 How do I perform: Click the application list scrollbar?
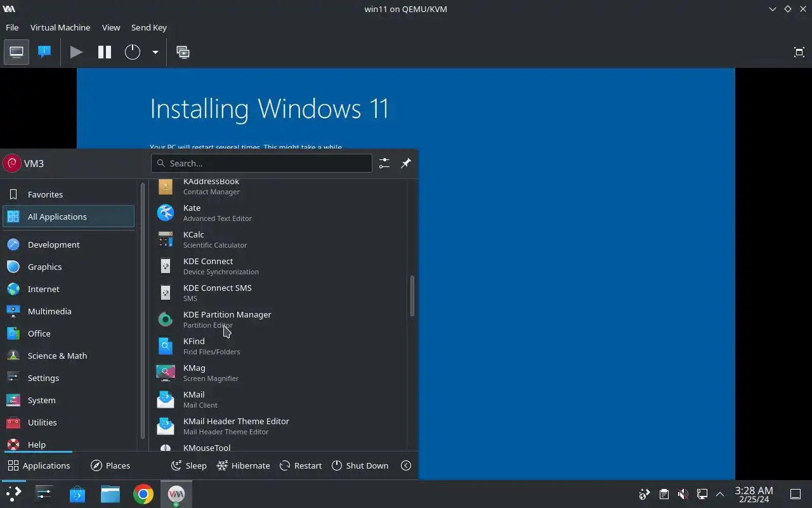tap(412, 296)
